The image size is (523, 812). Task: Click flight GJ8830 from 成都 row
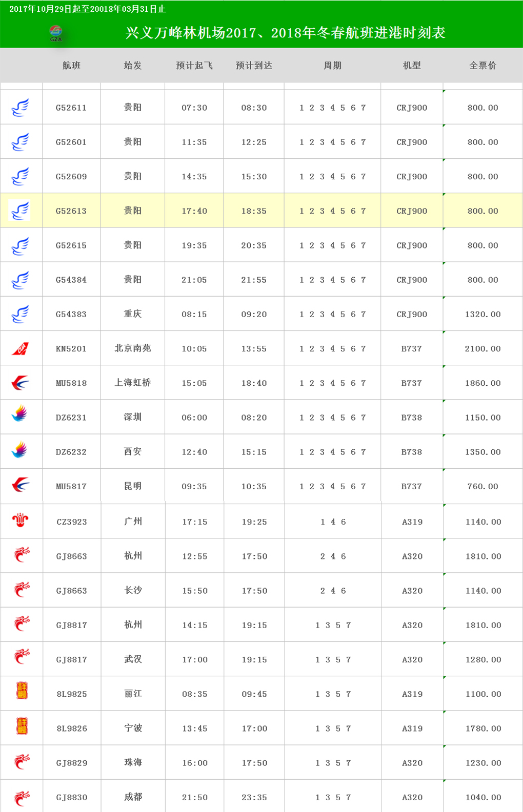pos(261,797)
